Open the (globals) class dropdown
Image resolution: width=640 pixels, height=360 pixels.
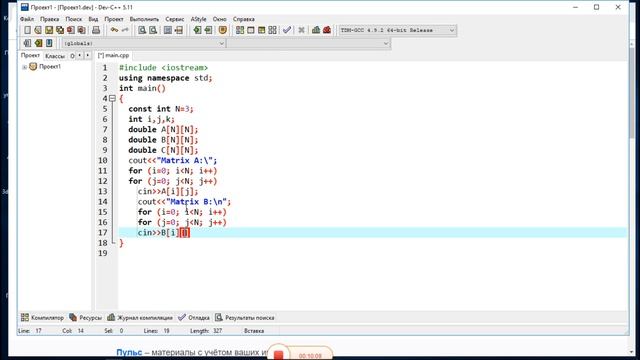144,43
